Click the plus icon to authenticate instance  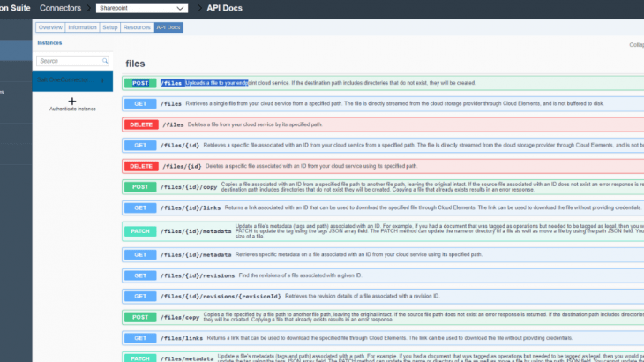point(72,102)
